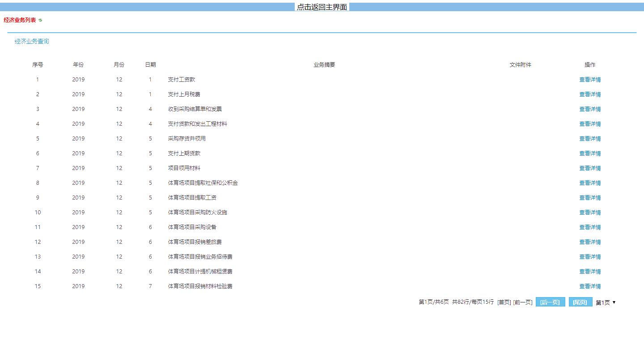The image size is (644, 353).
Task: Click the 业务摘要 column header
Action: (x=324, y=65)
